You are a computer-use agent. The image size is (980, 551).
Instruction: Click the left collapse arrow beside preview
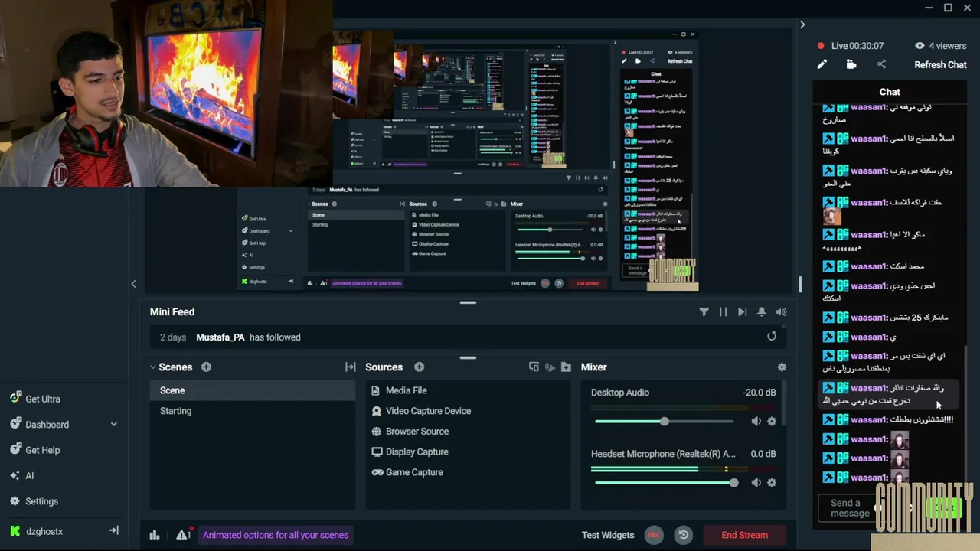(x=133, y=284)
